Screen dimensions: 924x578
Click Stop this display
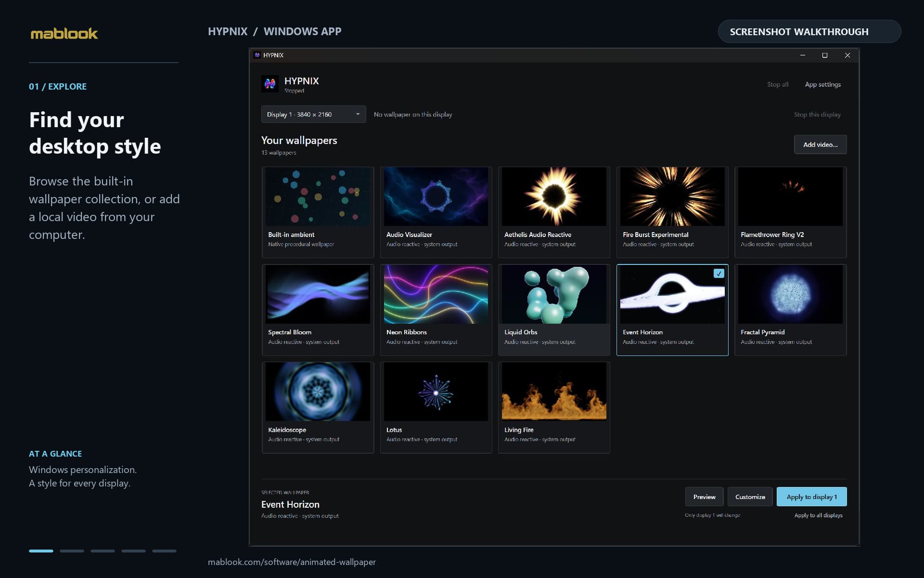[817, 115]
